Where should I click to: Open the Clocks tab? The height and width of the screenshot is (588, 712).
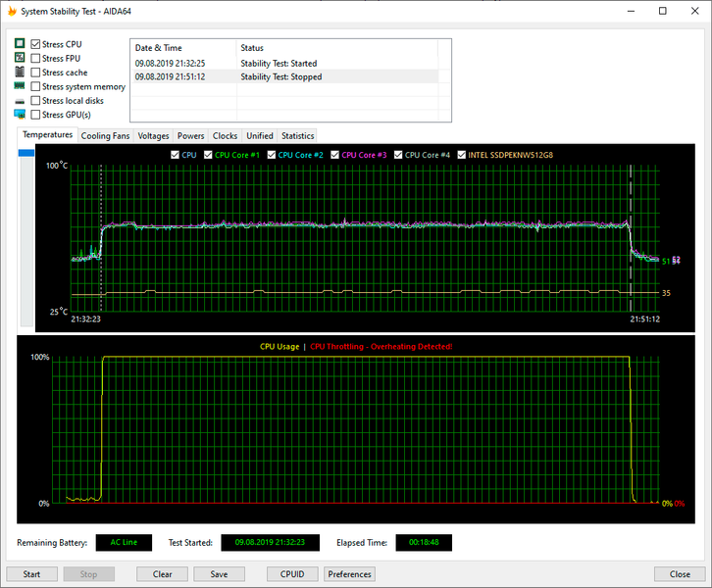pyautogui.click(x=226, y=135)
